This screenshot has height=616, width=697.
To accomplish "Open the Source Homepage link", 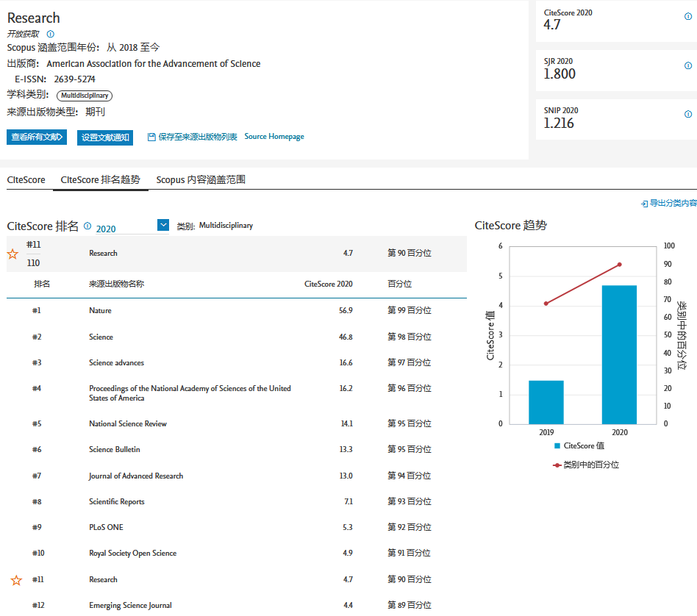I will pos(274,137).
